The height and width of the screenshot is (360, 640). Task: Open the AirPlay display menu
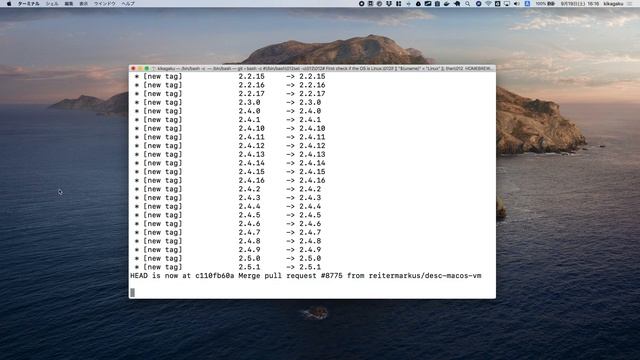507,4
